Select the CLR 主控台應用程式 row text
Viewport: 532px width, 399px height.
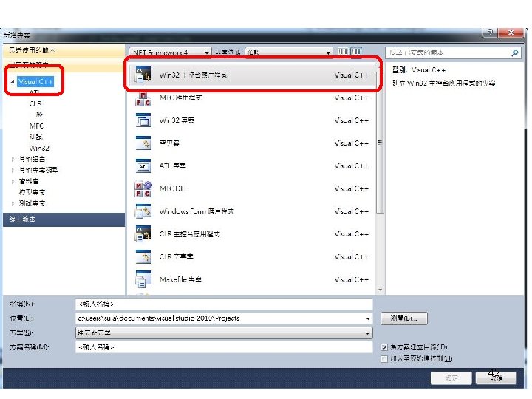click(x=190, y=234)
